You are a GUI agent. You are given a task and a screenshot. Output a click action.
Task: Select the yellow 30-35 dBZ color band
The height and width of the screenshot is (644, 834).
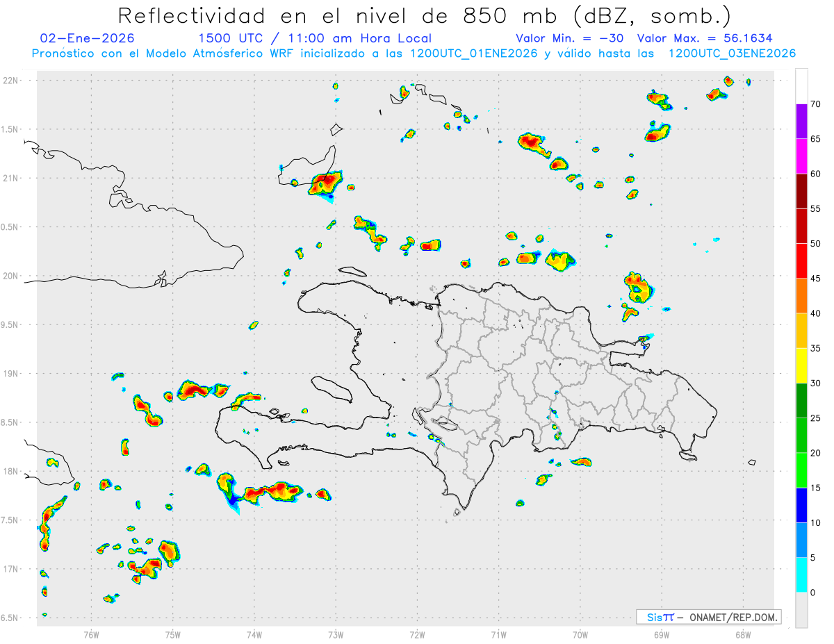click(801, 365)
